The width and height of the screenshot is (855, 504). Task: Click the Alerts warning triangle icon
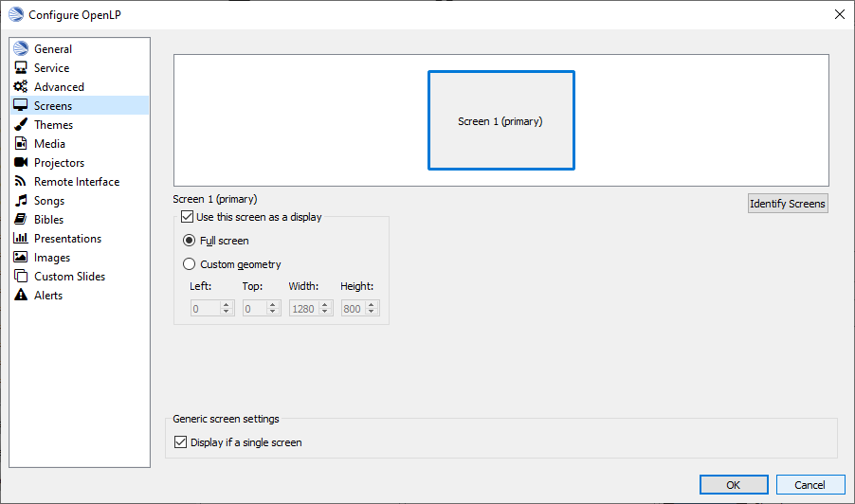pos(21,295)
